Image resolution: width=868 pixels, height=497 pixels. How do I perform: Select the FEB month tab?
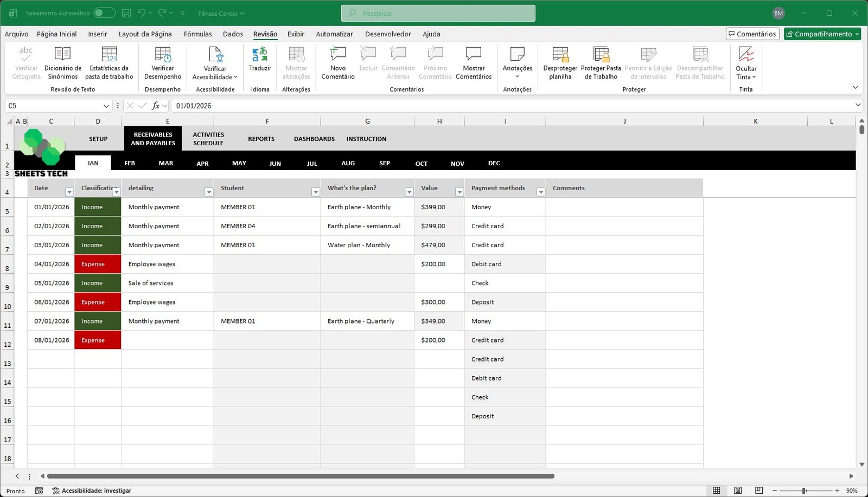pos(130,163)
